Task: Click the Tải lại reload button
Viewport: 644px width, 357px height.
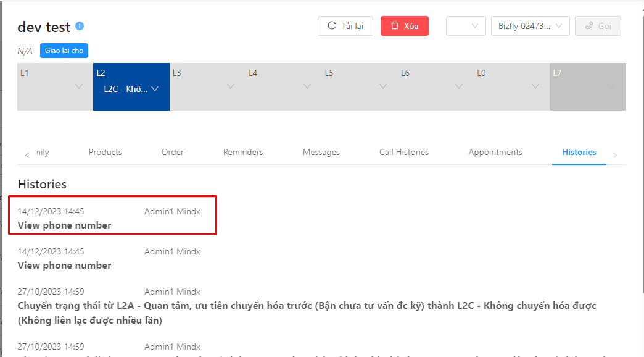Action: click(x=345, y=26)
